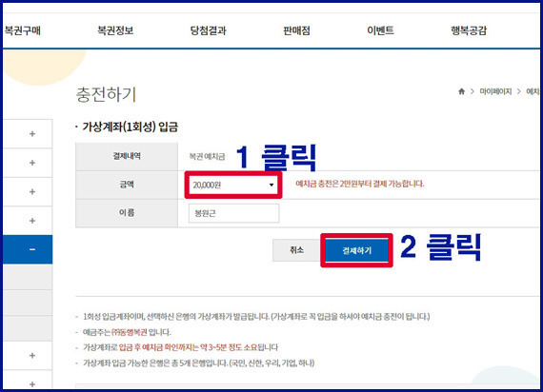Image resolution: width=543 pixels, height=392 pixels.
Task: Click the note starting with 1회성 입금계좌이며
Action: (256, 316)
